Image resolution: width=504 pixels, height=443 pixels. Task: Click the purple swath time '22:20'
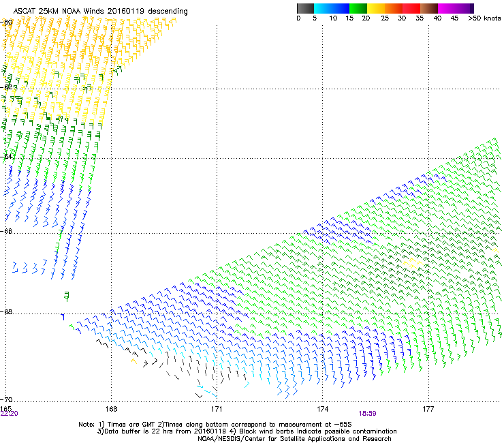(9, 414)
